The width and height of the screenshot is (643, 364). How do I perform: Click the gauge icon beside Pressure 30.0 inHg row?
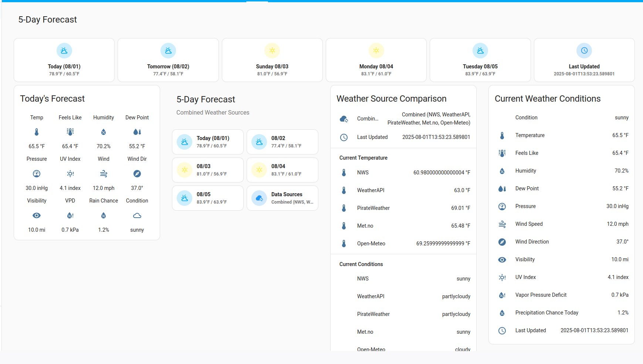click(502, 207)
